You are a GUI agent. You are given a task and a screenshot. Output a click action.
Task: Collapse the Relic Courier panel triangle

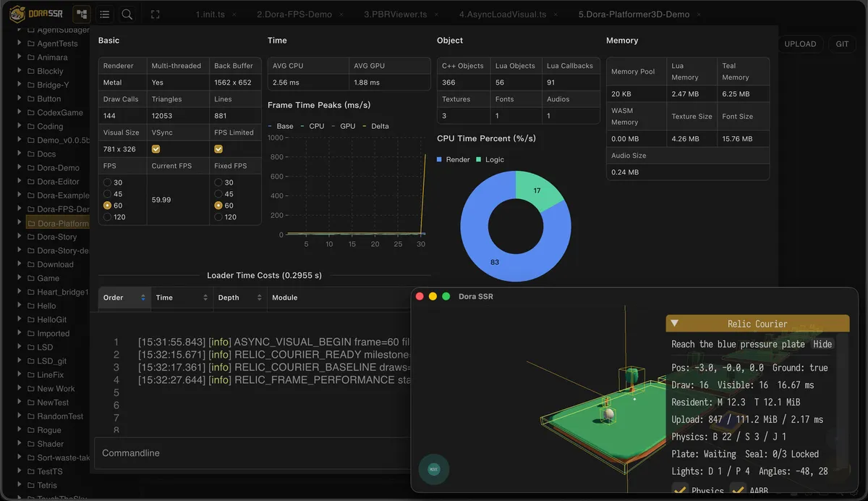[x=674, y=324]
